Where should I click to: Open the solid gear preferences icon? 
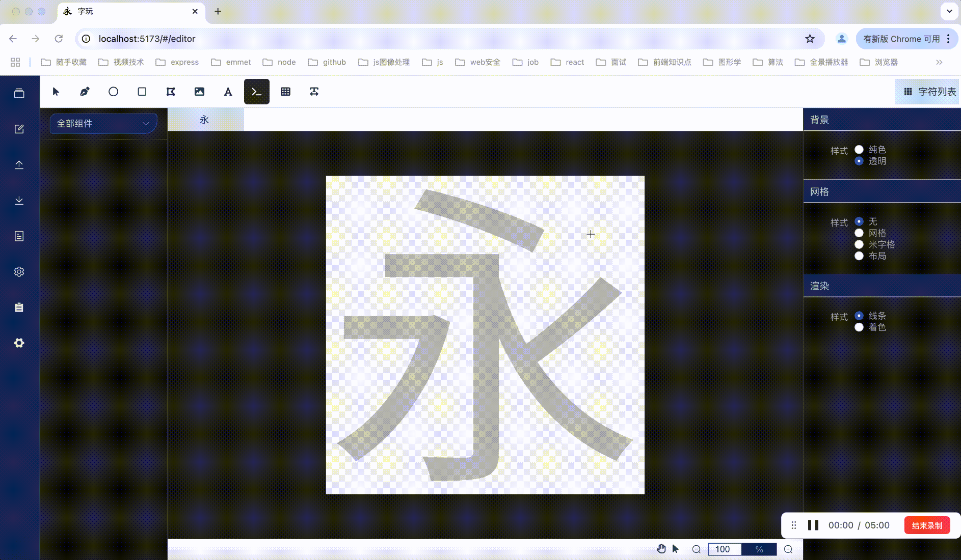point(19,343)
